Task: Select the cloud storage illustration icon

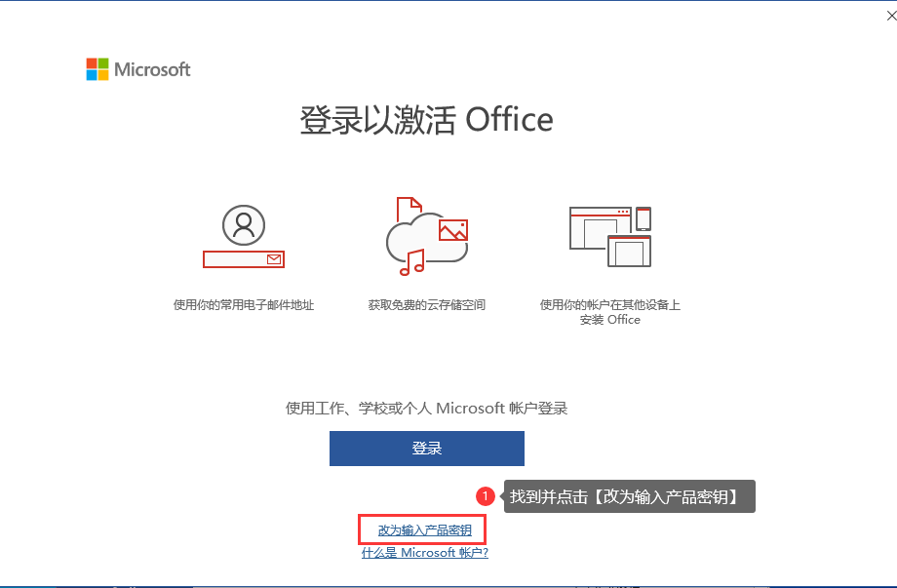Action: coord(424,234)
